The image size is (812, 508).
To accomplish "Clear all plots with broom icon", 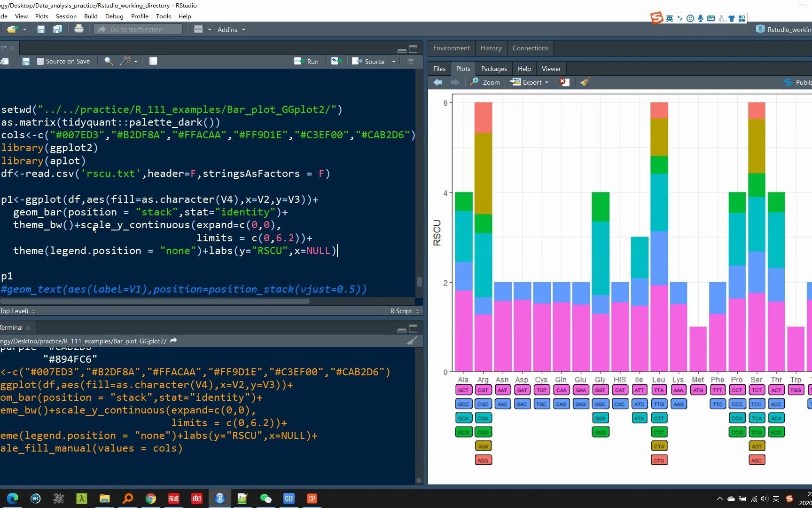I will pos(585,82).
